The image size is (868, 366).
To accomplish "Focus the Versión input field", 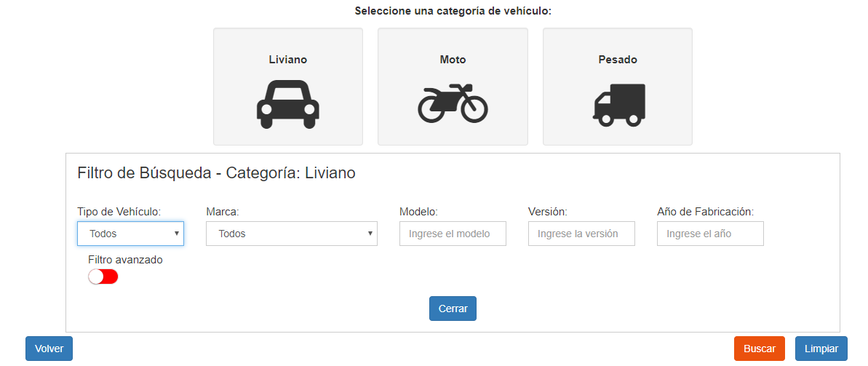I will point(581,234).
